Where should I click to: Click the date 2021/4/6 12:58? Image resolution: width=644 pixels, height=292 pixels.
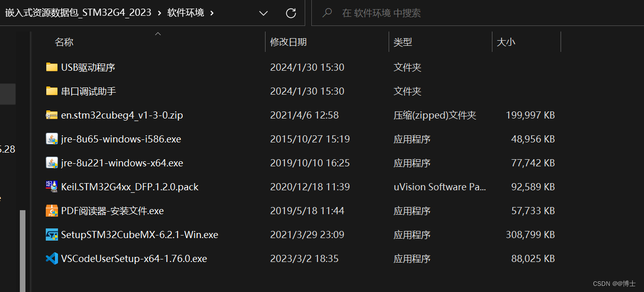coord(304,115)
